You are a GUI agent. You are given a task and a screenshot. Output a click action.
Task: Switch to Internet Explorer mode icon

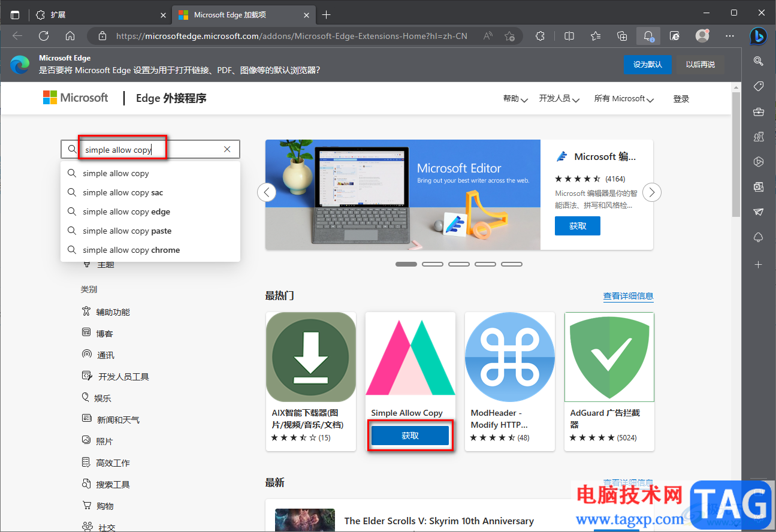tap(675, 36)
